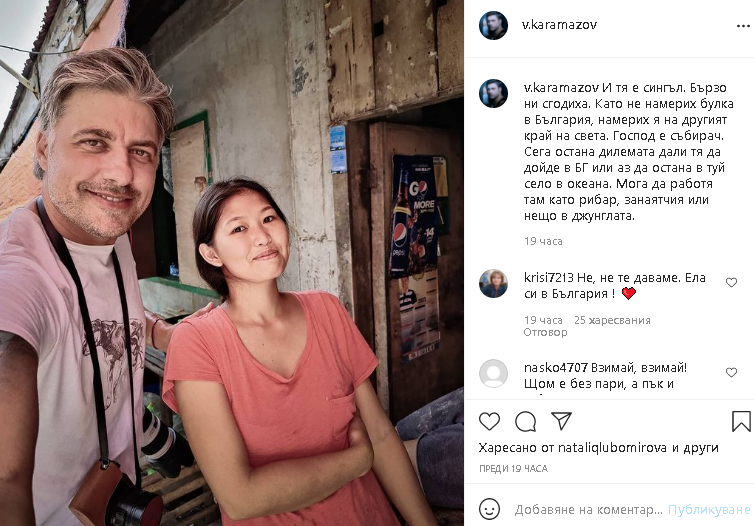Like nasko4707's comment with small heart
This screenshot has width=754, height=526.
coord(731,372)
